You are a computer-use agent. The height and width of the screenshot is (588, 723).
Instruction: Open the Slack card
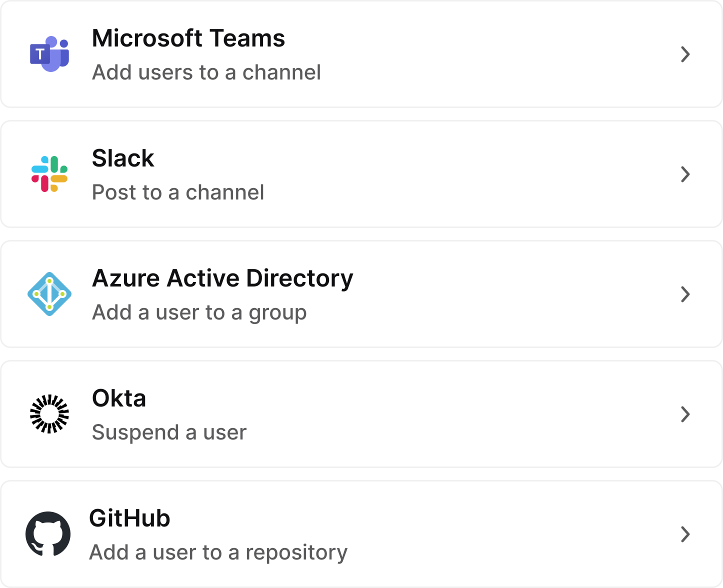click(361, 173)
